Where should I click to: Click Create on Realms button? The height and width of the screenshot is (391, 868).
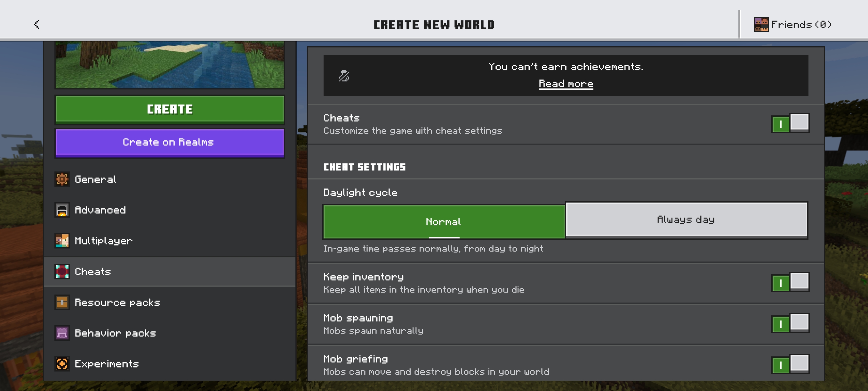click(x=170, y=142)
